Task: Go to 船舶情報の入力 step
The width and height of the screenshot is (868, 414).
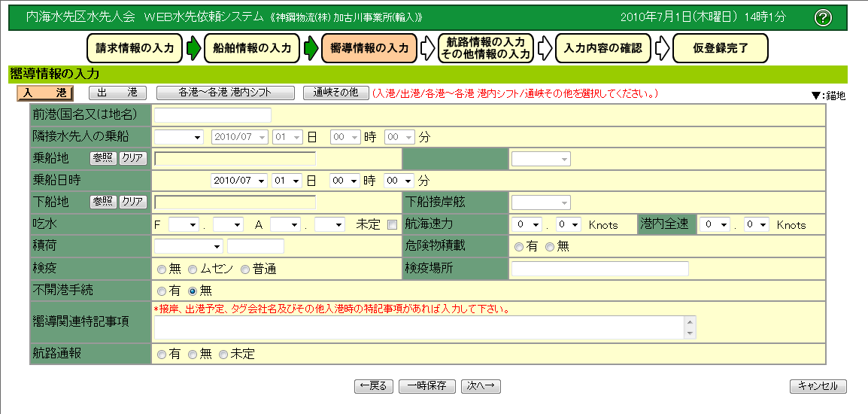Action: point(252,48)
